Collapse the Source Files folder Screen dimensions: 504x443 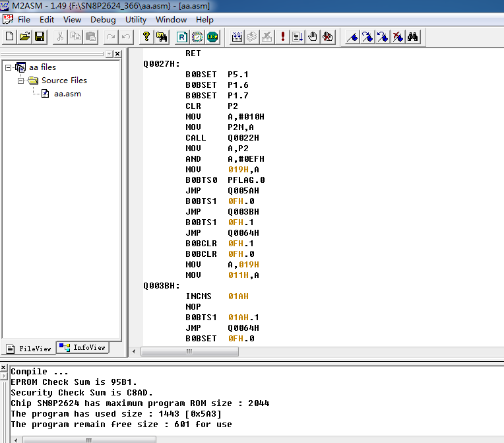coord(21,81)
